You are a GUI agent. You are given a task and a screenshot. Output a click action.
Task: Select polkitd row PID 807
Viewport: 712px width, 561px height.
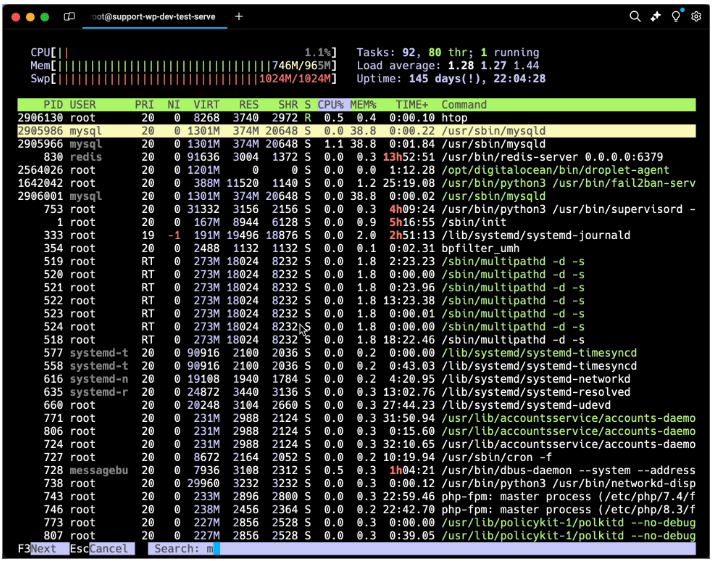356,536
